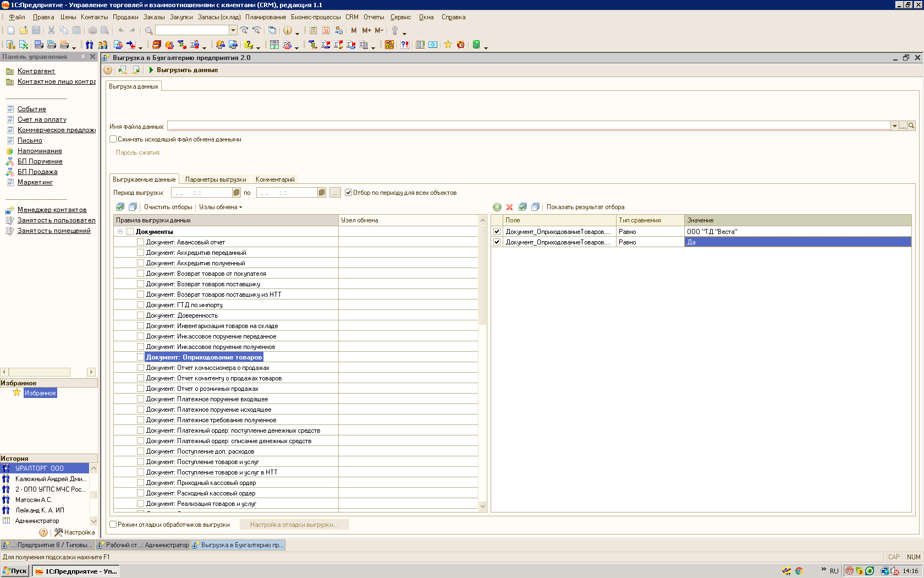Open the 'Счет на оплату' link
924x578 pixels.
[42, 119]
